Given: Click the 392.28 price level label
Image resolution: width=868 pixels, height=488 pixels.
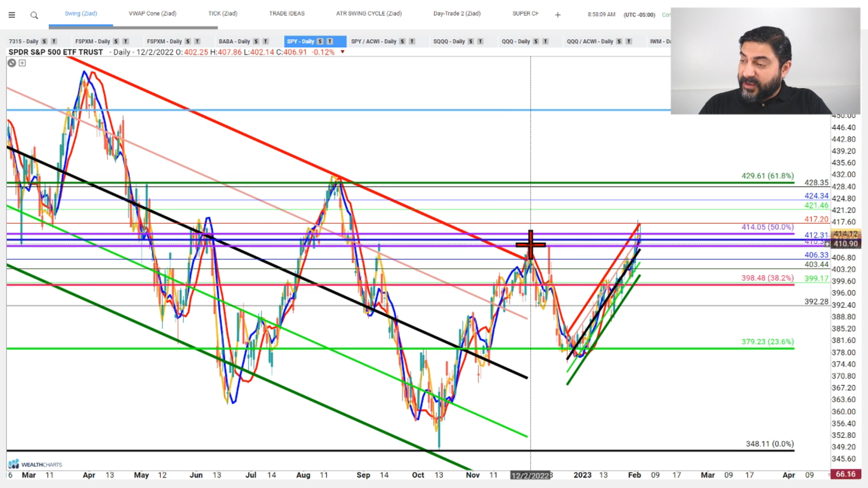Looking at the screenshot, I should [816, 301].
